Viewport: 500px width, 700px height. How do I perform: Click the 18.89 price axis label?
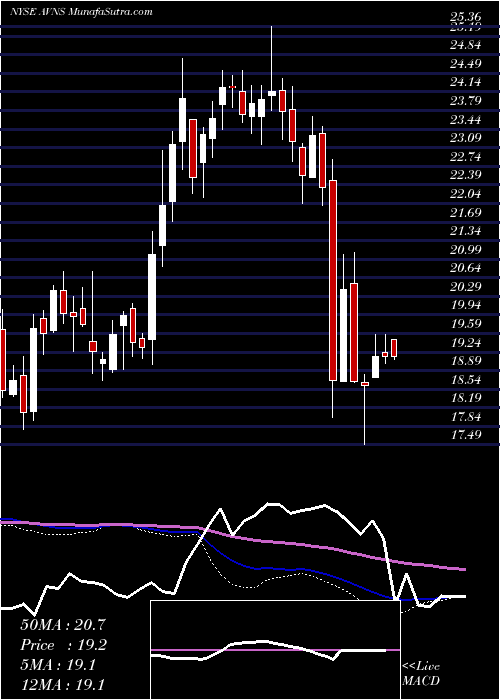(x=466, y=360)
